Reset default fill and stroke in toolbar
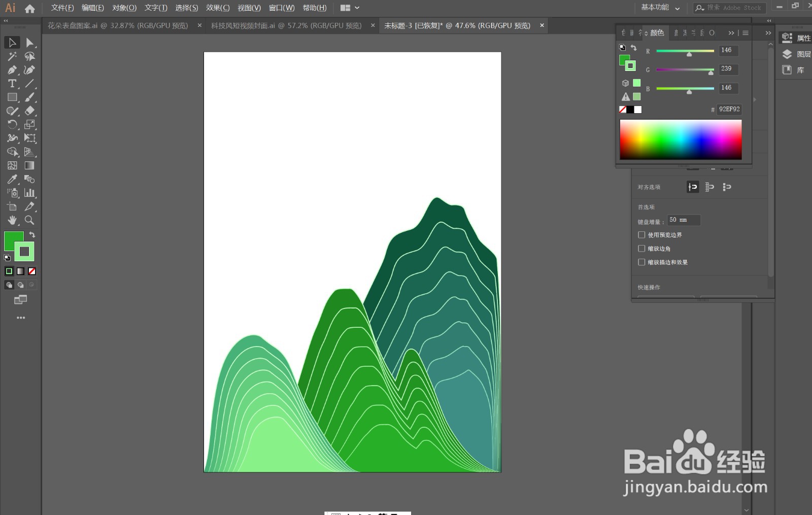The image size is (812, 515). coord(7,258)
